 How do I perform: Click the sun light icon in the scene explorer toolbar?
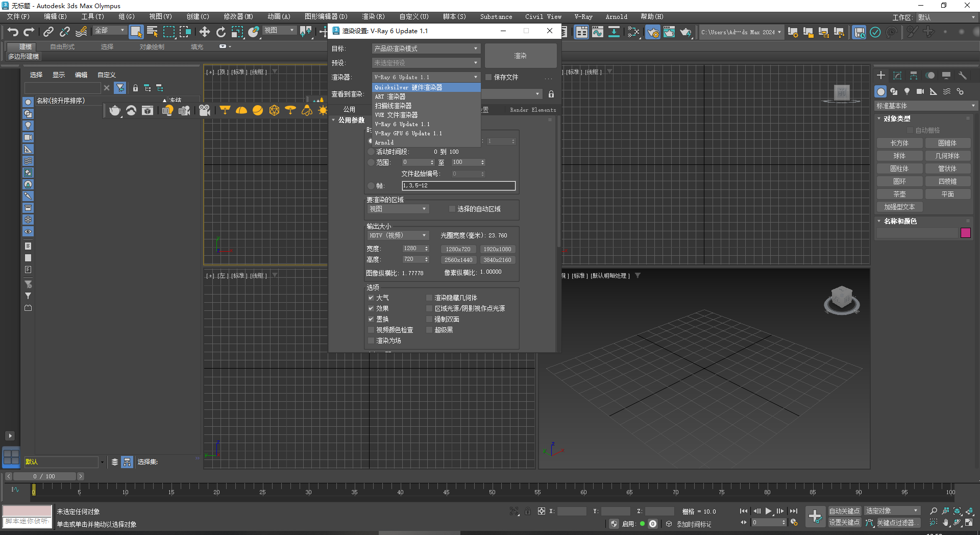(323, 111)
